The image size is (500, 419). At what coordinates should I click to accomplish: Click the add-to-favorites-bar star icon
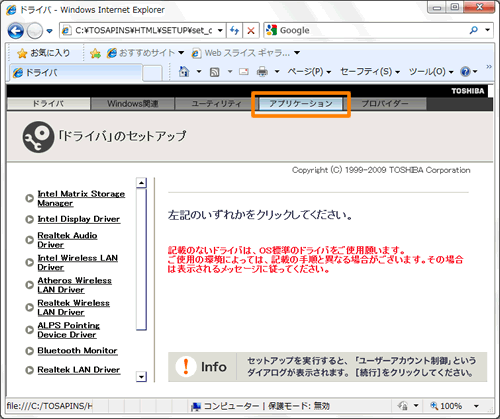(95, 53)
